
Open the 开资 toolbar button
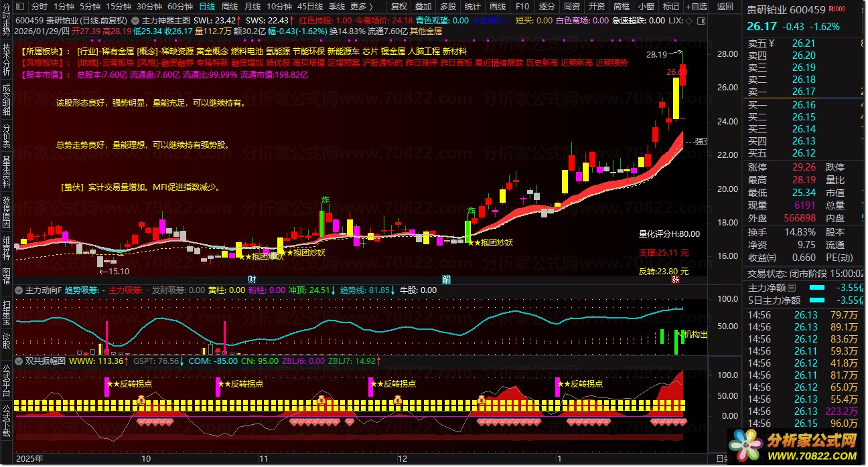coord(596,6)
